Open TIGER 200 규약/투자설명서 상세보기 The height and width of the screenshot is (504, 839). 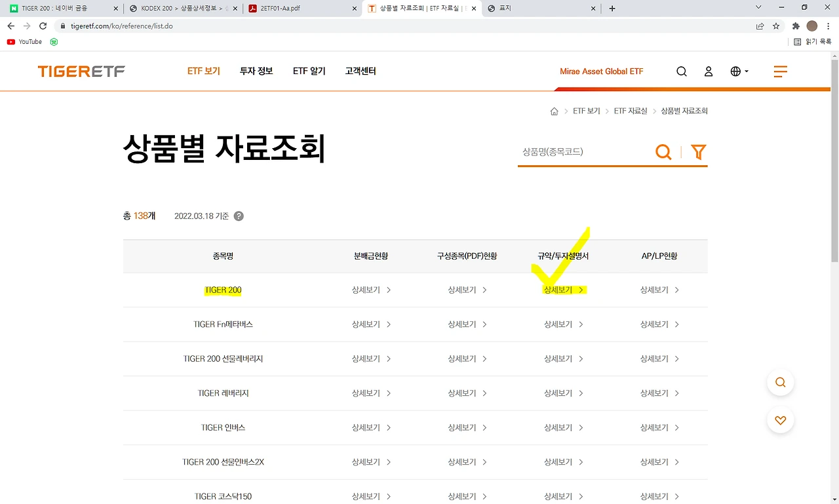point(564,290)
